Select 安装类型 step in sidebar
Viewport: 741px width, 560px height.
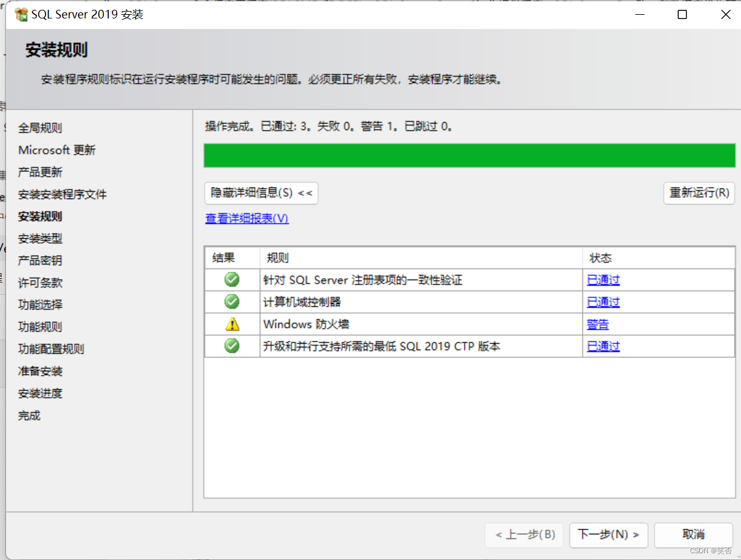coord(40,238)
